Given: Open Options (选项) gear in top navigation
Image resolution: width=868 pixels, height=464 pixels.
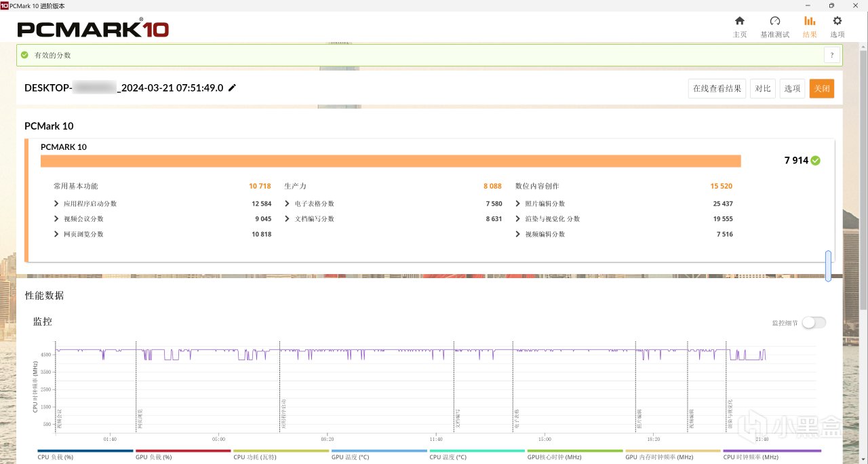Looking at the screenshot, I should pos(837,26).
